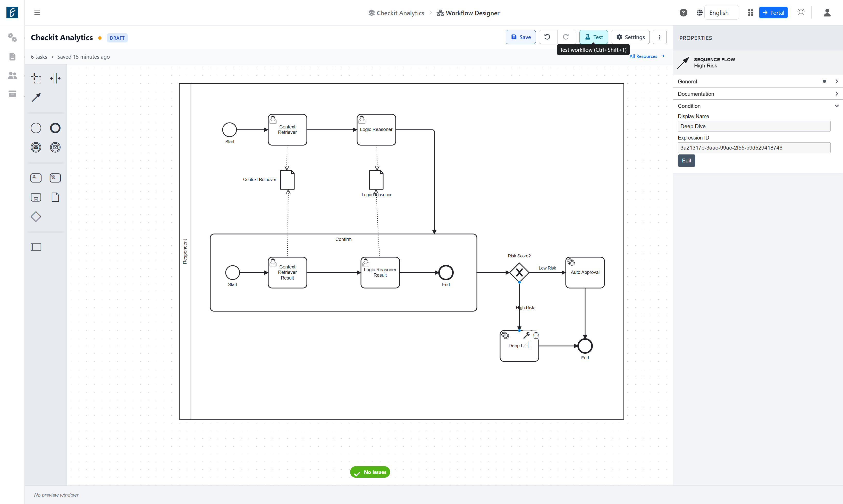Choose the global connect arrow tool
This screenshot has height=504, width=843.
[36, 98]
